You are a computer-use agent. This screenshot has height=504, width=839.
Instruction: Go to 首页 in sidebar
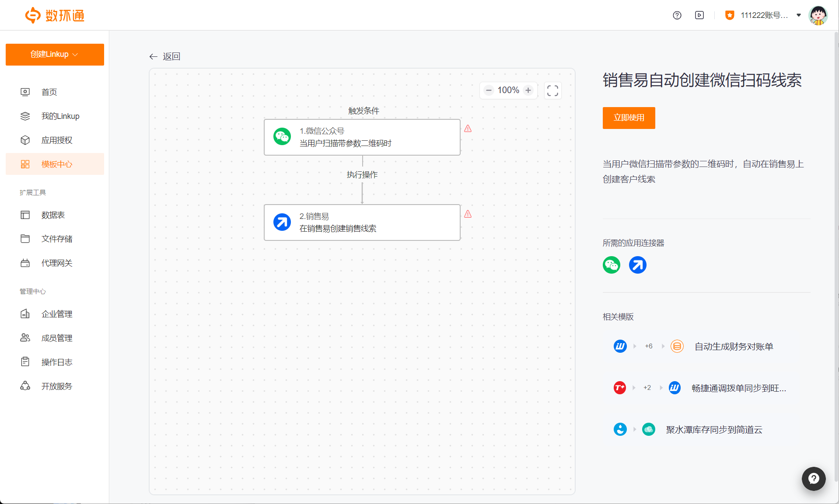coord(55,92)
